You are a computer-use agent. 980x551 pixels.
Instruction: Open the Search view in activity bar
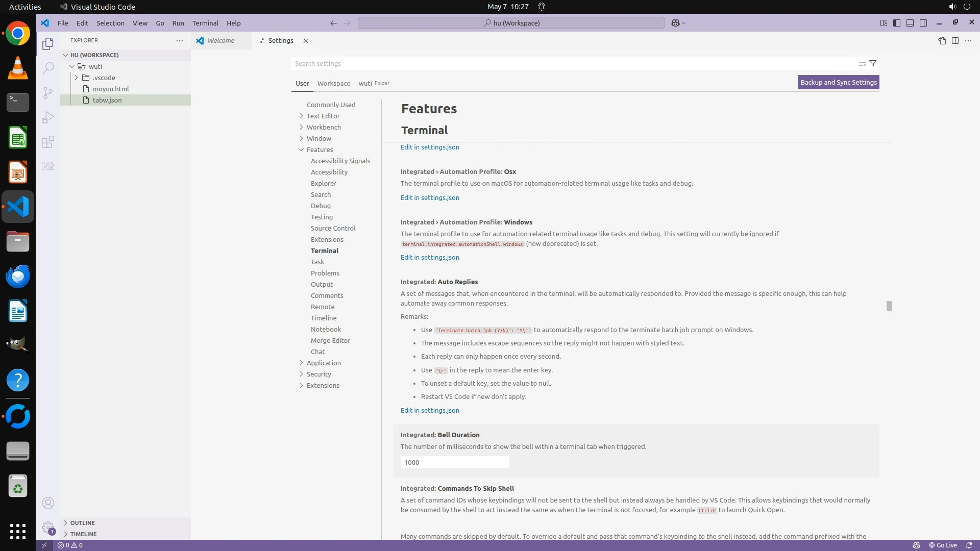click(x=47, y=68)
